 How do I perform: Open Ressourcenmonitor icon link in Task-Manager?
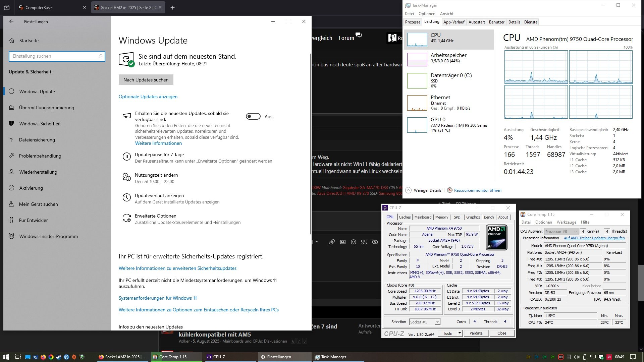(450, 190)
